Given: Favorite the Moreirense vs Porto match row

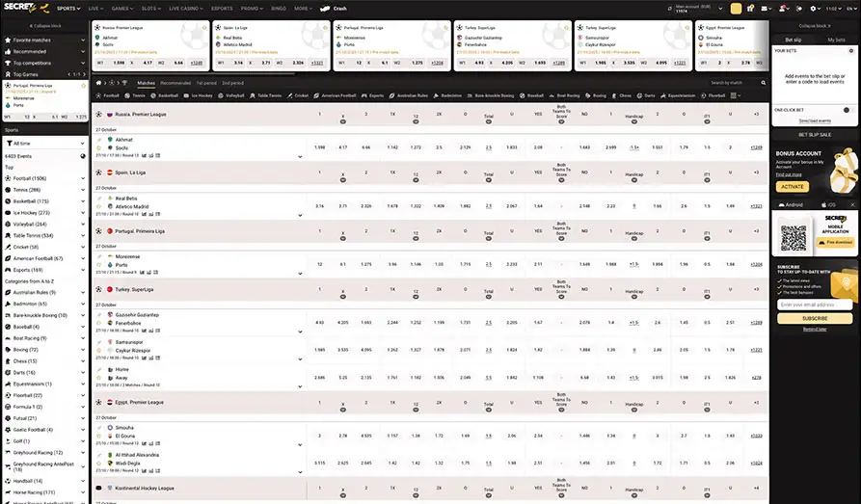Looking at the screenshot, I should 99,265.
